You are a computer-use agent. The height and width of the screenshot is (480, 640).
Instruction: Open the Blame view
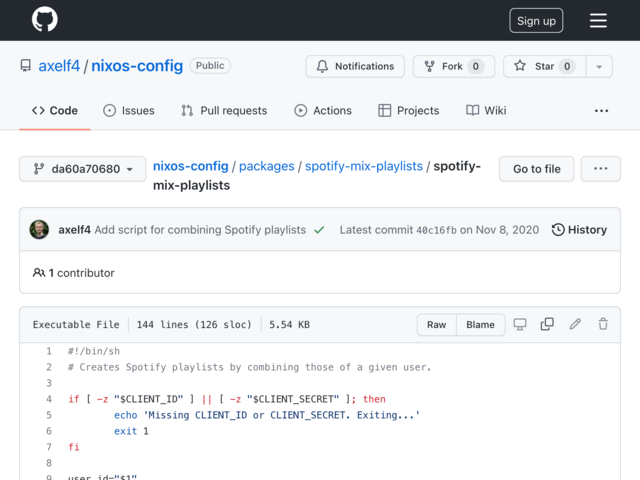click(480, 324)
